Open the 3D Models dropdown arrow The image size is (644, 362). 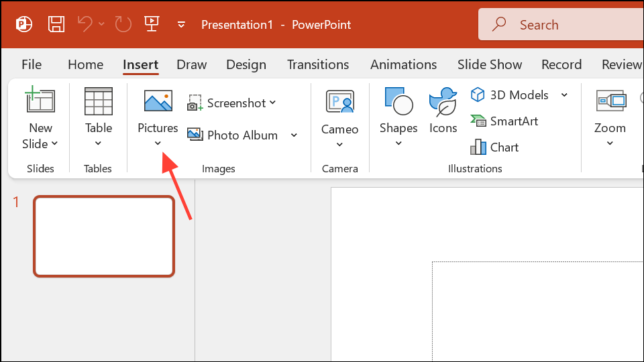pos(564,95)
